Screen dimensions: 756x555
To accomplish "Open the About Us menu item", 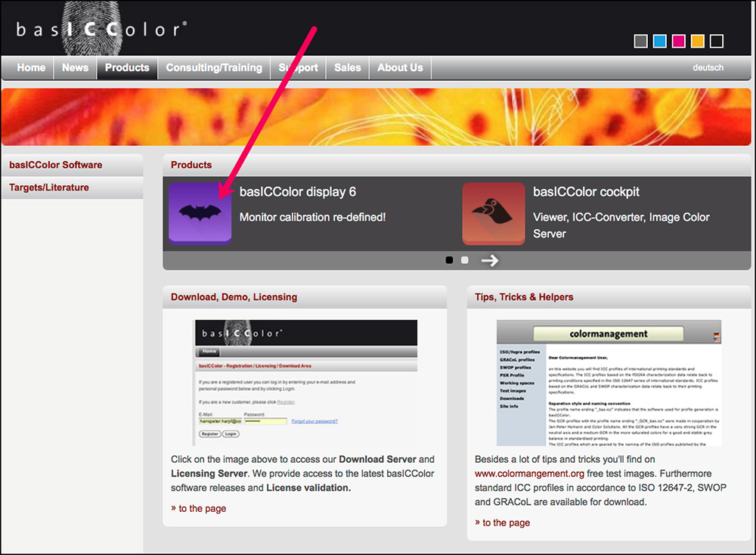I will [x=400, y=67].
